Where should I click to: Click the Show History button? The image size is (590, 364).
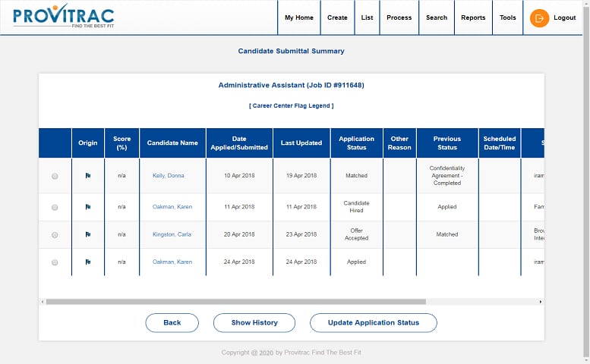coord(254,323)
